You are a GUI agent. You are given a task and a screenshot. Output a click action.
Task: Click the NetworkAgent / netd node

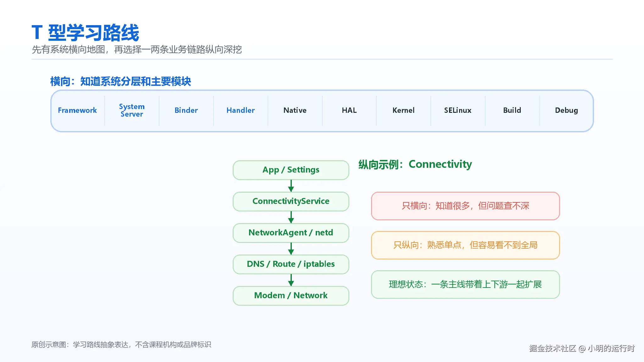(291, 233)
